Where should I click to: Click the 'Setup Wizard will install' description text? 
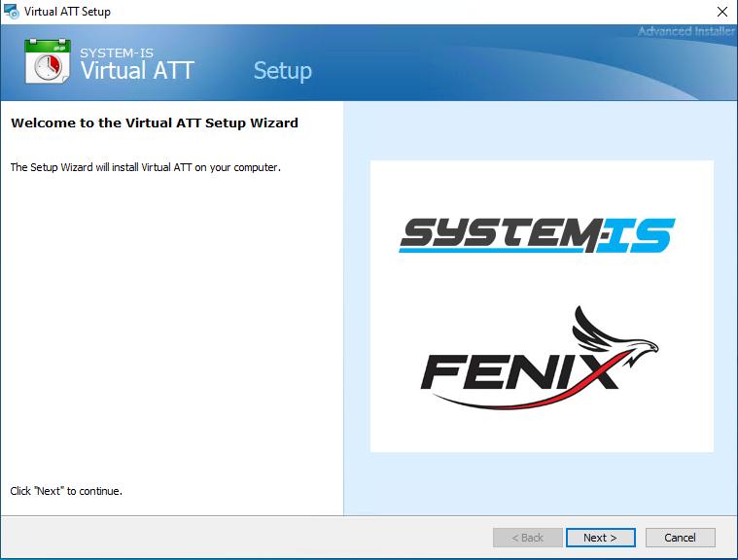[146, 167]
